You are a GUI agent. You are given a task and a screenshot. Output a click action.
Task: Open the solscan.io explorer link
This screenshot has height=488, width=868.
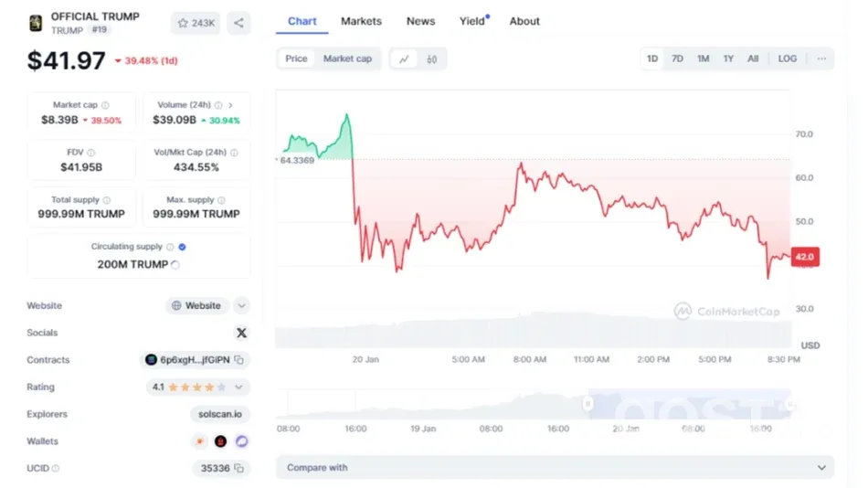tap(220, 414)
